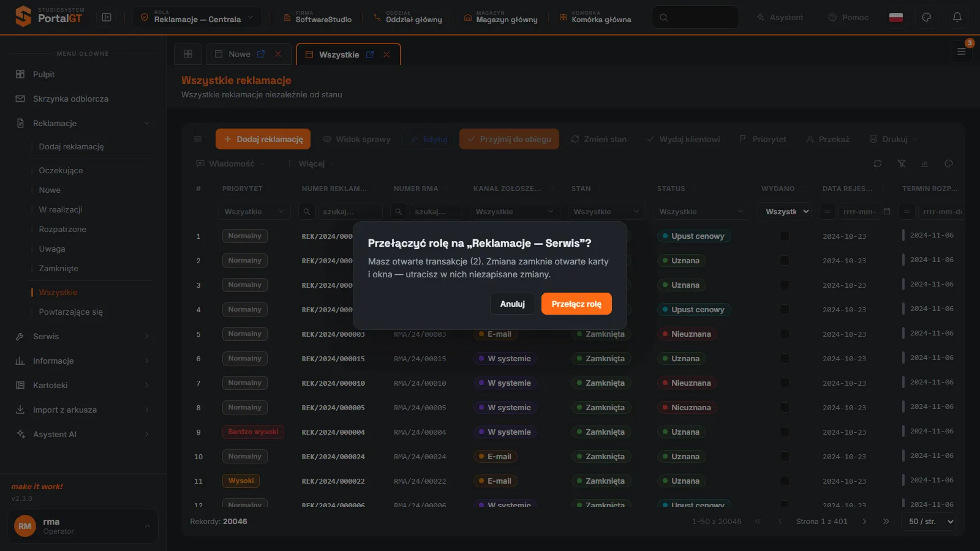Select Oczekujące in Reklamacje submenu
Image resolution: width=980 pixels, height=551 pixels.
pyautogui.click(x=61, y=170)
